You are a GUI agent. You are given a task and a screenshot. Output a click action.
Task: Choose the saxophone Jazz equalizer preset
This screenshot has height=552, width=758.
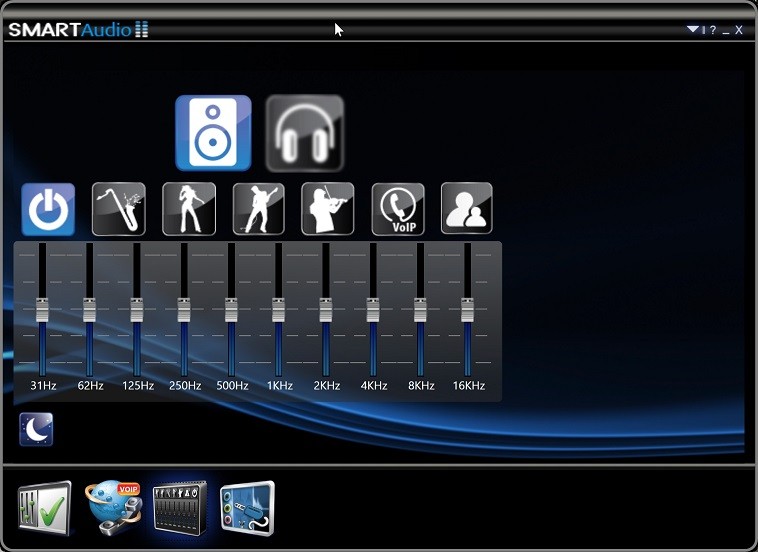pyautogui.click(x=118, y=209)
